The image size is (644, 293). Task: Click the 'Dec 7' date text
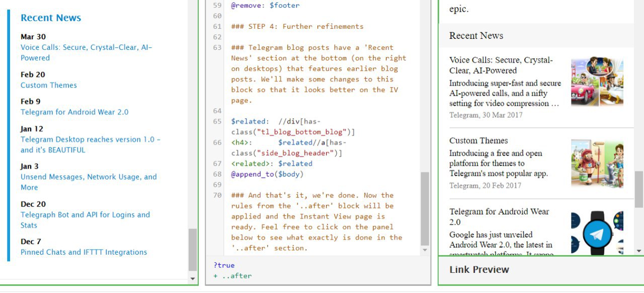[31, 242]
